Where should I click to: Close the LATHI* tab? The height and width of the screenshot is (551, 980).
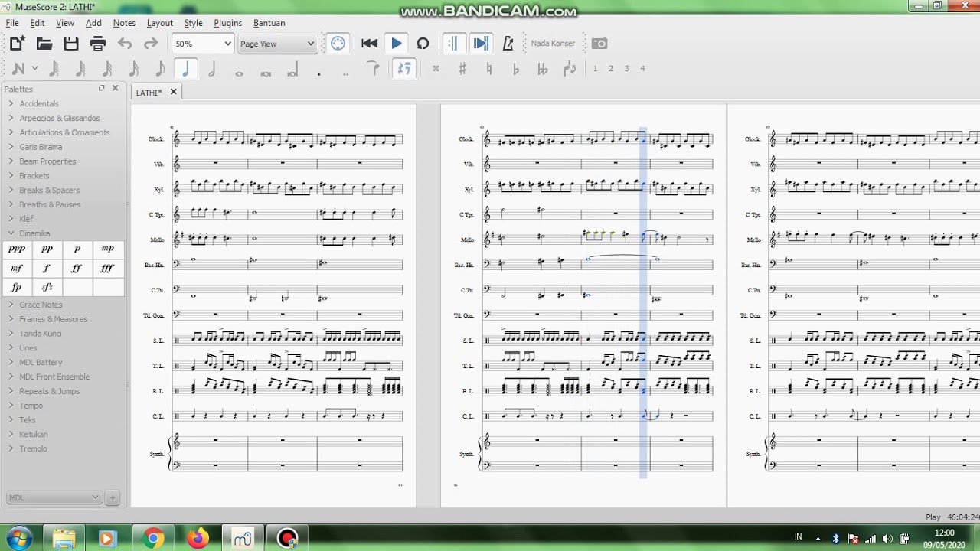tap(173, 92)
